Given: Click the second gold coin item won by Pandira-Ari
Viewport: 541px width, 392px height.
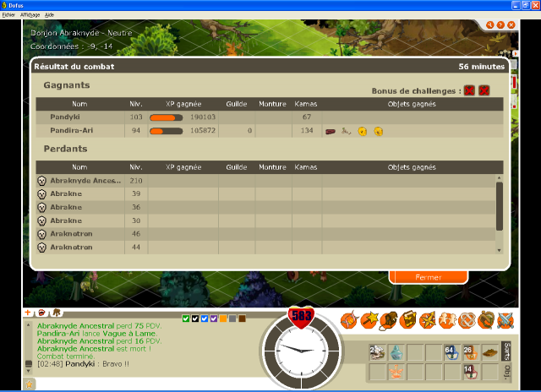Looking at the screenshot, I should 379,131.
